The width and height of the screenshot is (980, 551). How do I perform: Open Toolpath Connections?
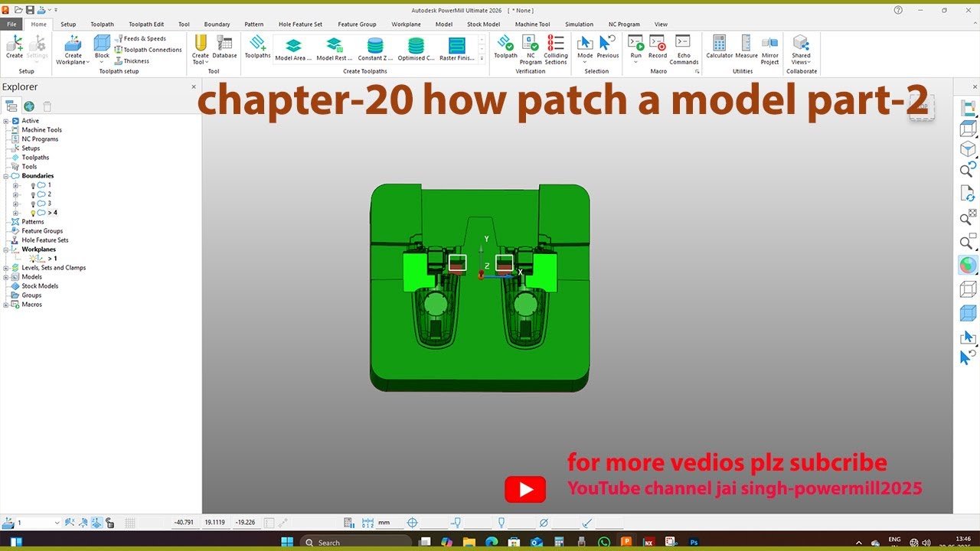tap(148, 50)
